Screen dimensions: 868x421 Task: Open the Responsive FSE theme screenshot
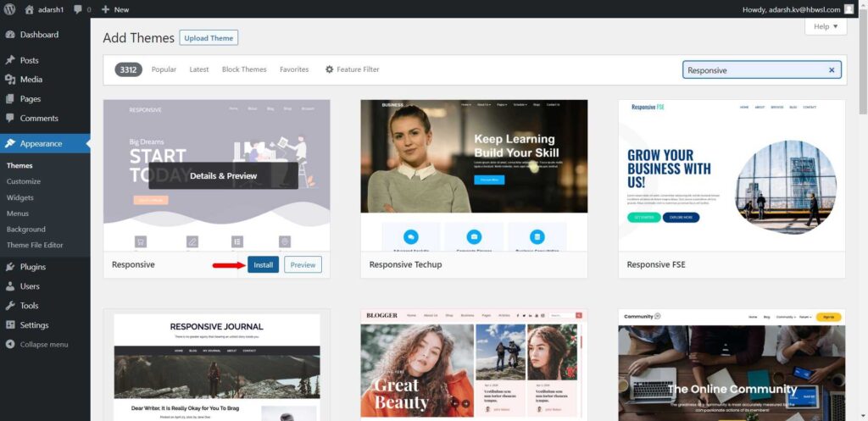coord(732,175)
